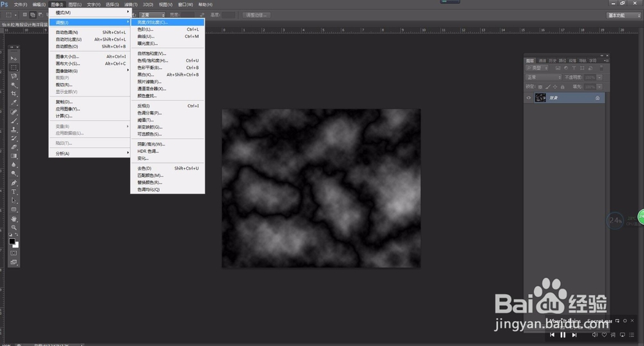Open layer filter 类型 dropdown
Image resolution: width=644 pixels, height=346 pixels.
(537, 68)
